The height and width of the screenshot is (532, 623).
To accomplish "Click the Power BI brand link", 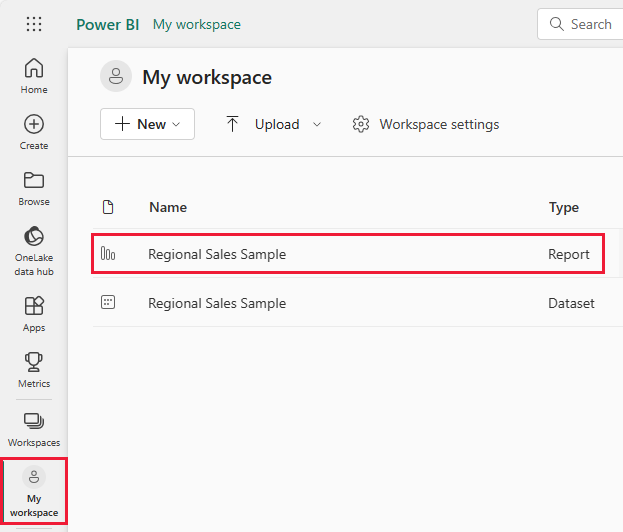I will click(108, 25).
